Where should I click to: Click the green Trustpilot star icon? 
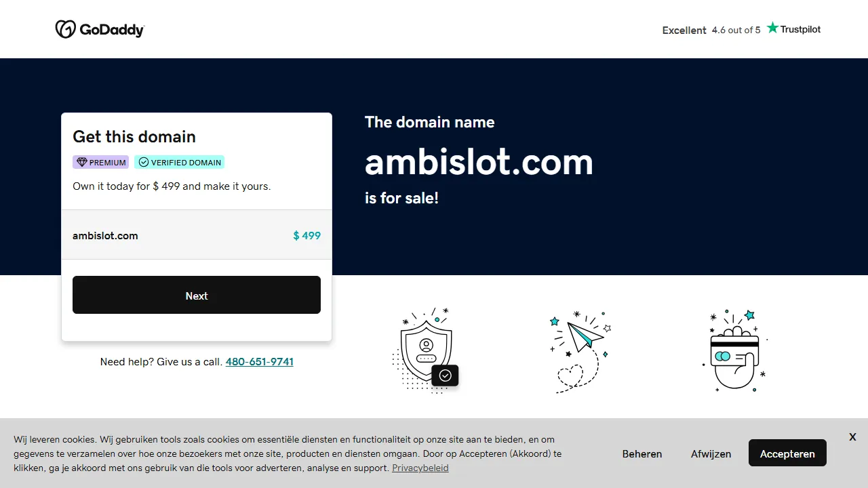(772, 27)
